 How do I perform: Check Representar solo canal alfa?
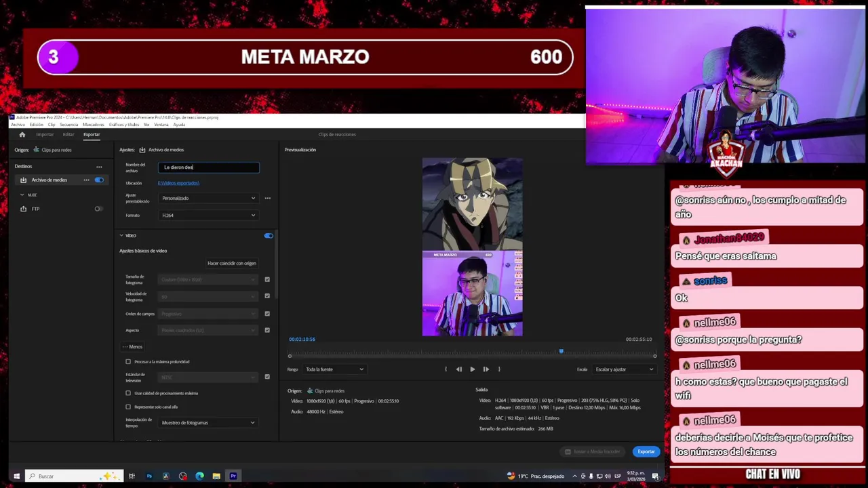[128, 407]
